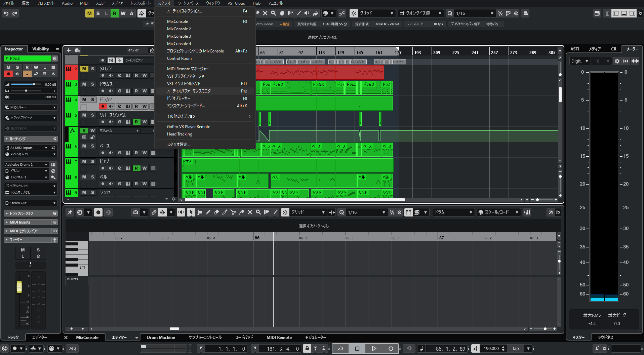644x355 pixels.
Task: Toggle record enable on ドラム2 track
Action: click(103, 107)
